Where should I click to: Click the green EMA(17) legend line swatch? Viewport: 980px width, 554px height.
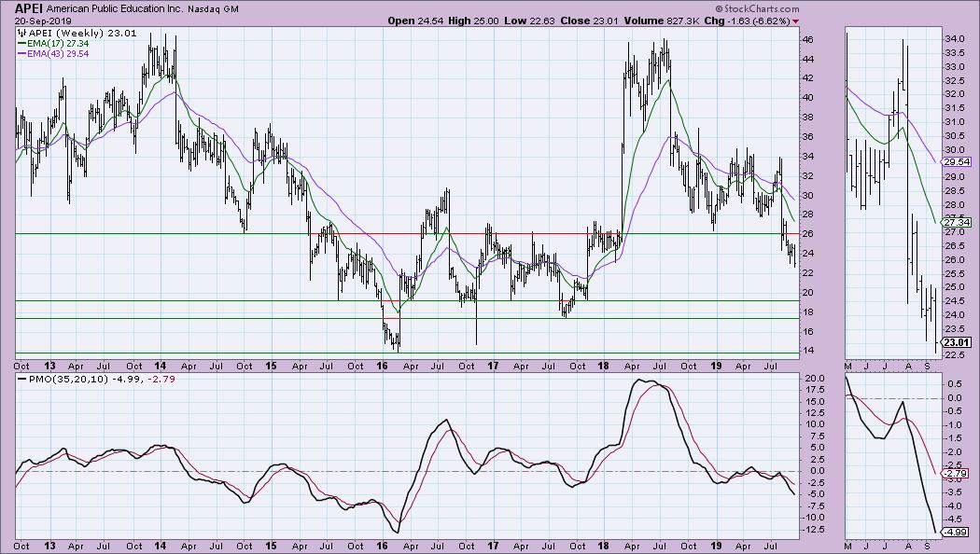pyautogui.click(x=21, y=44)
